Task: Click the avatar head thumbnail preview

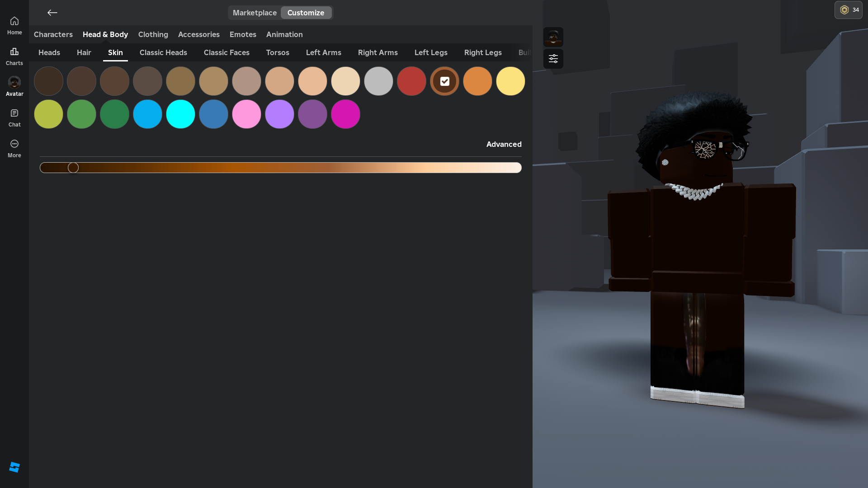Action: coord(553,37)
